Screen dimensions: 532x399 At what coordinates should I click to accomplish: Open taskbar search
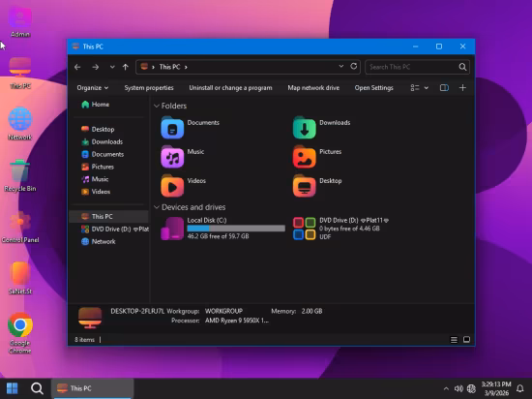pos(37,388)
